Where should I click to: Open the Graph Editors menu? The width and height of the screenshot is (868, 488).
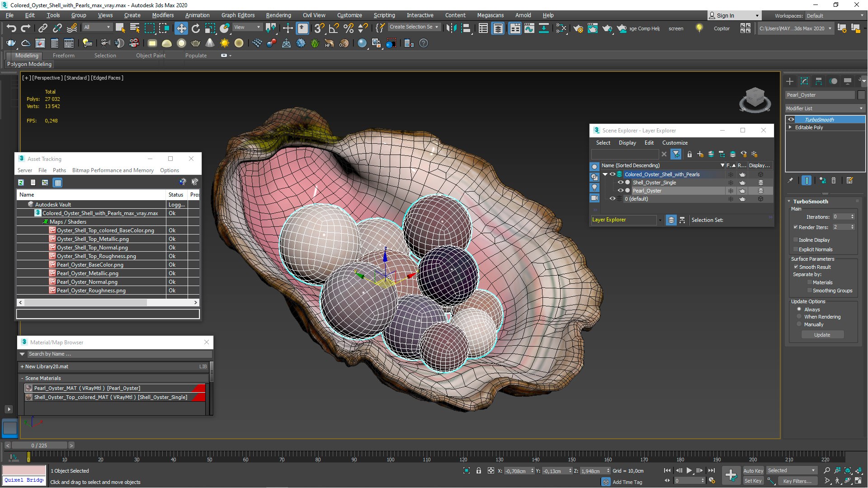coord(238,15)
